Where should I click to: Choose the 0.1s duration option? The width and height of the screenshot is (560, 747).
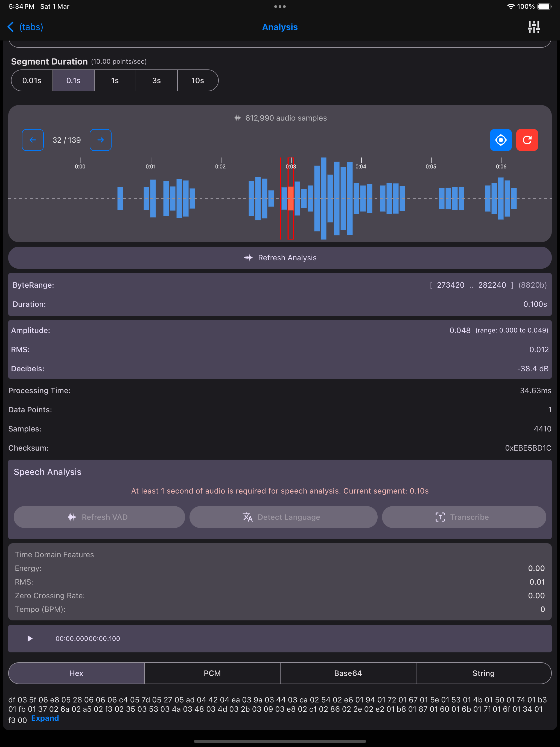point(73,80)
